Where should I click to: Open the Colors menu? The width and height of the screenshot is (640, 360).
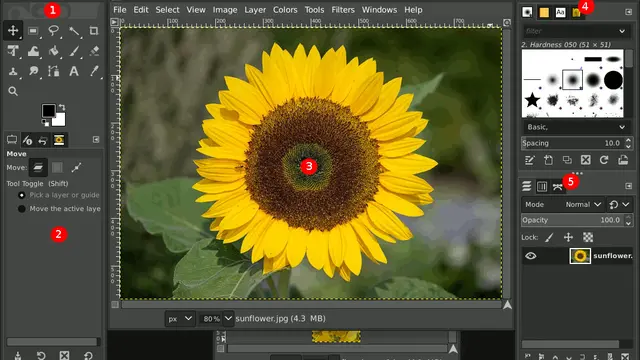click(285, 10)
